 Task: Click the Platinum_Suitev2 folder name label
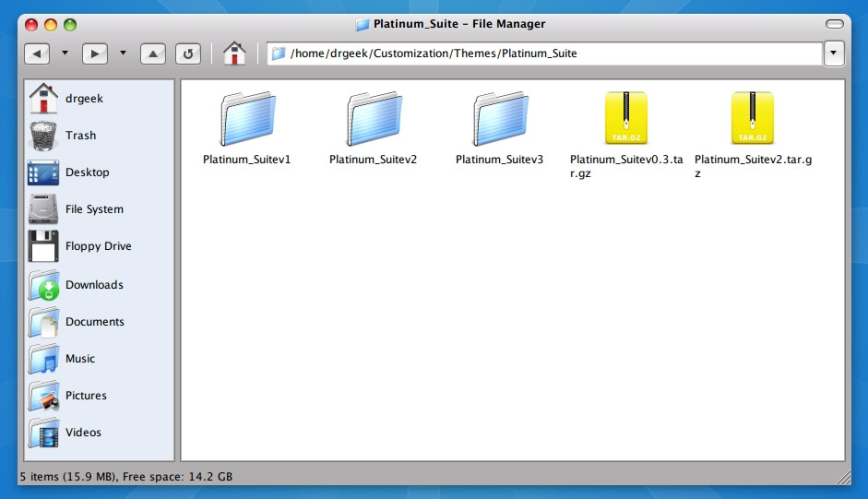click(373, 160)
